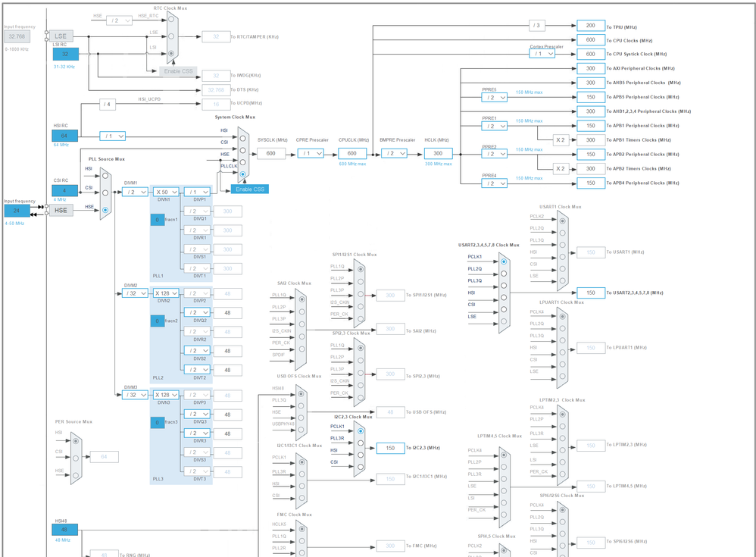Click the LSI RC 32 value box
The width and height of the screenshot is (756, 557).
coord(66,54)
